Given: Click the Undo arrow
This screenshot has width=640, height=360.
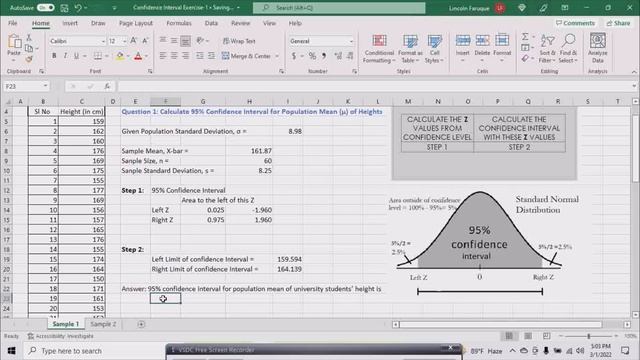Looking at the screenshot, I should pos(78,8).
